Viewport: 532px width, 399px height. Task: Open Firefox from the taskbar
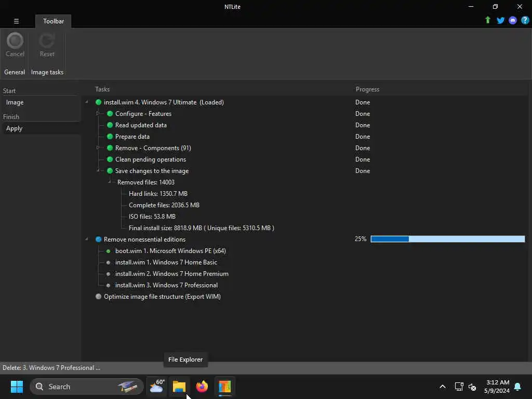click(202, 387)
